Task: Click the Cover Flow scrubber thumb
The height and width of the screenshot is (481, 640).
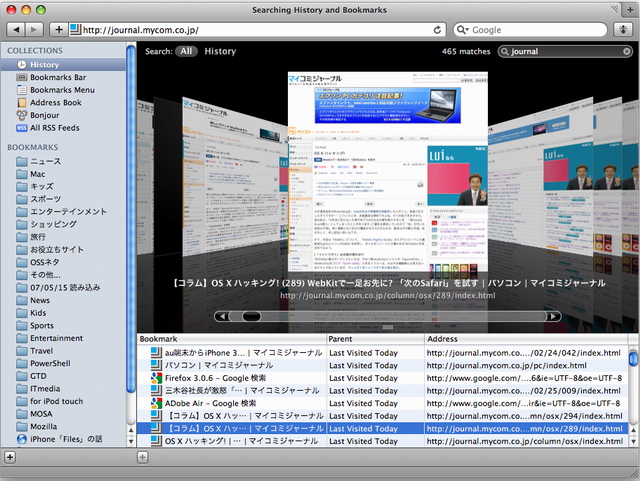Action: coord(251,316)
